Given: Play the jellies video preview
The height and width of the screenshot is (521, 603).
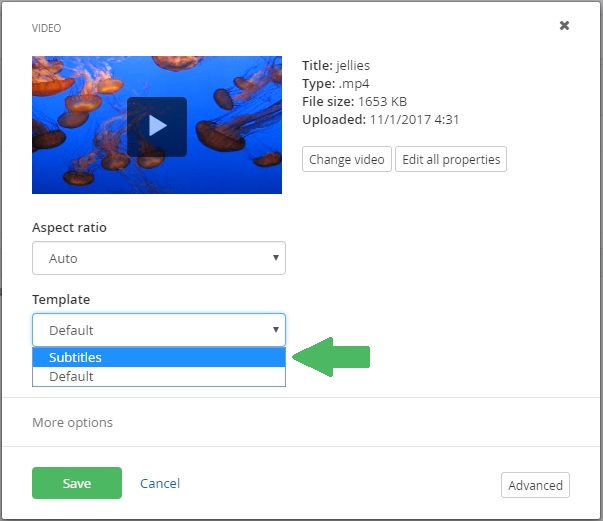Looking at the screenshot, I should (x=157, y=127).
